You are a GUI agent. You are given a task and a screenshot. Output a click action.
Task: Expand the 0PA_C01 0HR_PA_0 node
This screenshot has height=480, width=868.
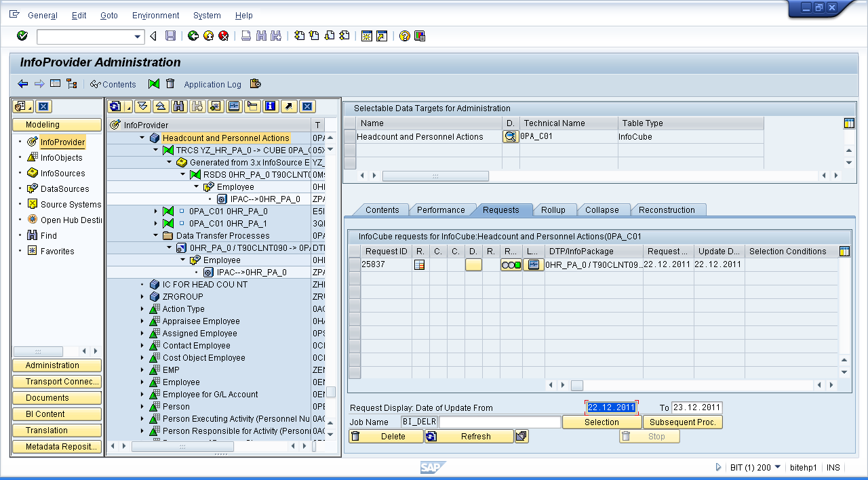pyautogui.click(x=156, y=211)
